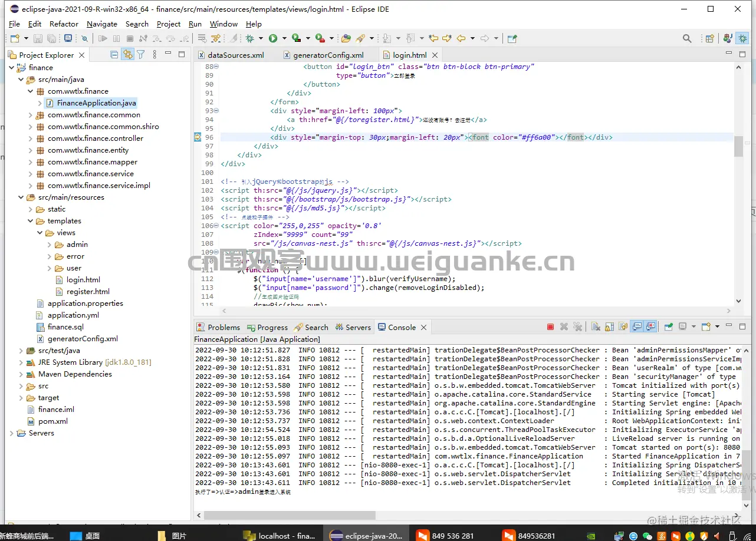Click the Search magnifier icon in the toolbar
756x541 pixels.
[687, 38]
